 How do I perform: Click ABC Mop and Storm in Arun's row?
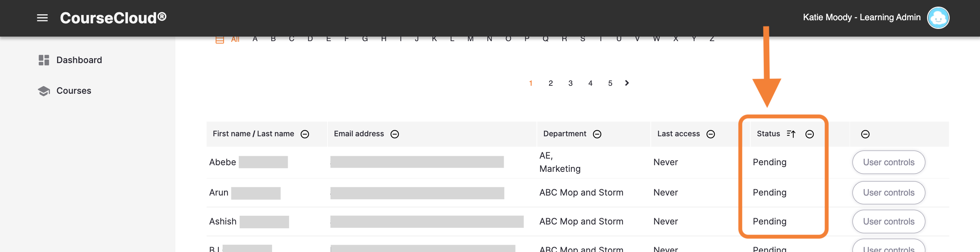pos(581,193)
